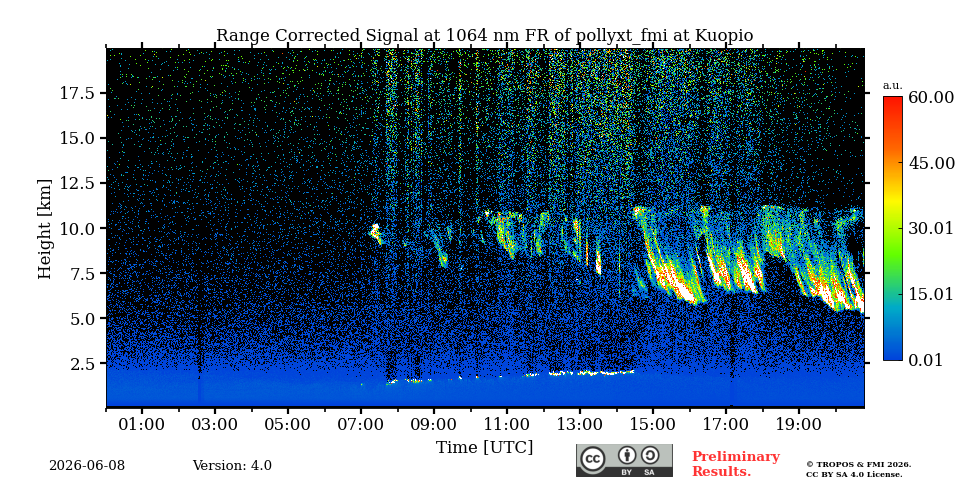Click the date '2026-06-08'
The height and width of the screenshot is (480, 960).
[87, 466]
